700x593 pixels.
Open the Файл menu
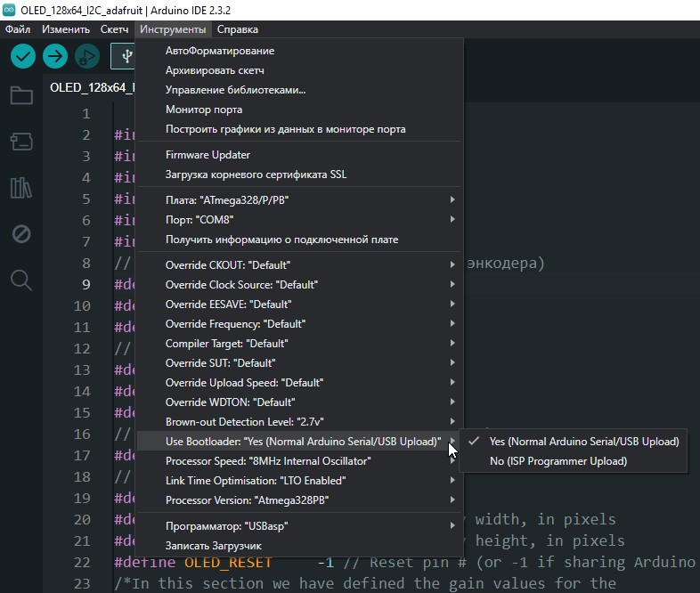[18, 29]
